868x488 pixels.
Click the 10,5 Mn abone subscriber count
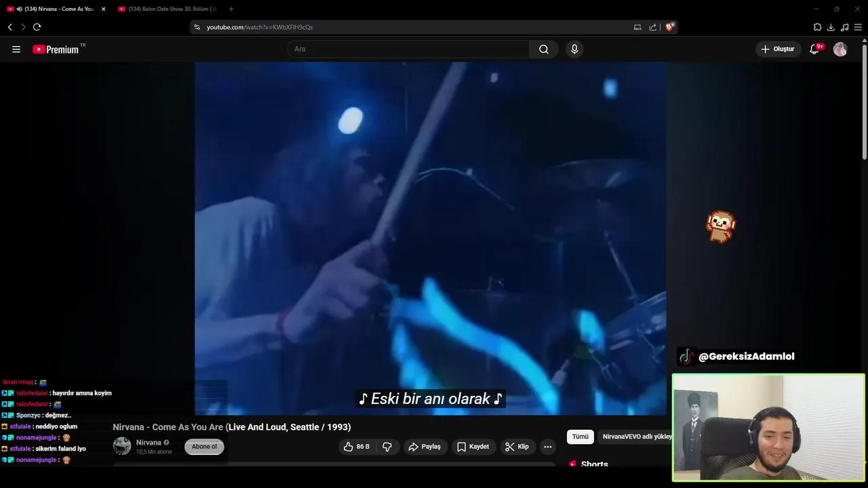pos(154,452)
